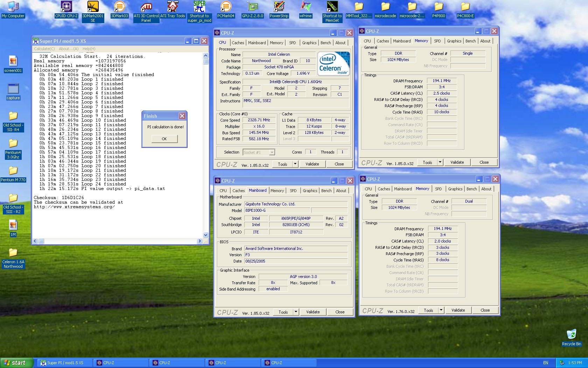
Task: Open Shortcut to MemSet icon
Action: tap(332, 12)
